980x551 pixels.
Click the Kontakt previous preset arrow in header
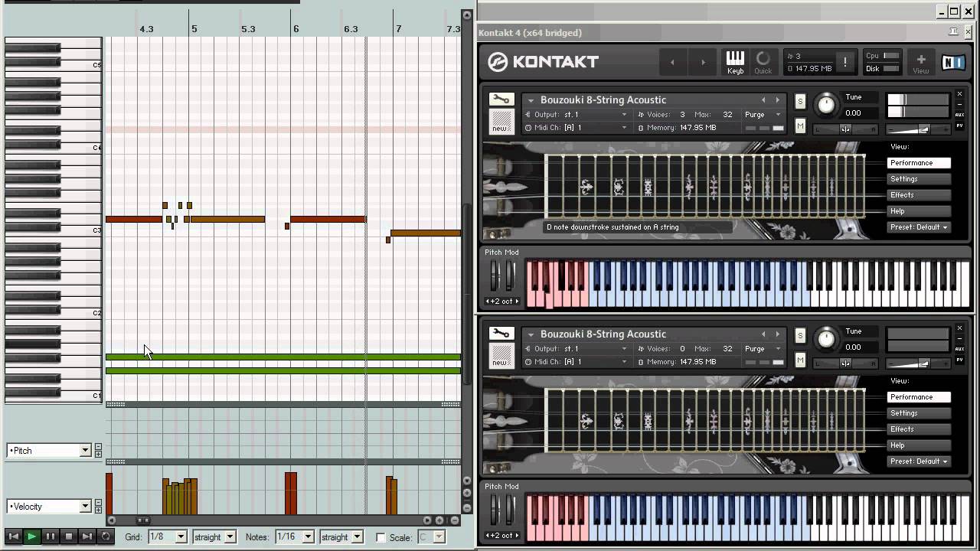tap(672, 62)
